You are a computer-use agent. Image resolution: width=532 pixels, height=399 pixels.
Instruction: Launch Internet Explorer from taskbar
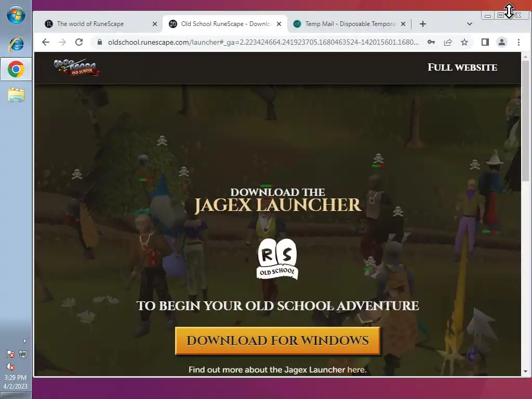(x=16, y=44)
